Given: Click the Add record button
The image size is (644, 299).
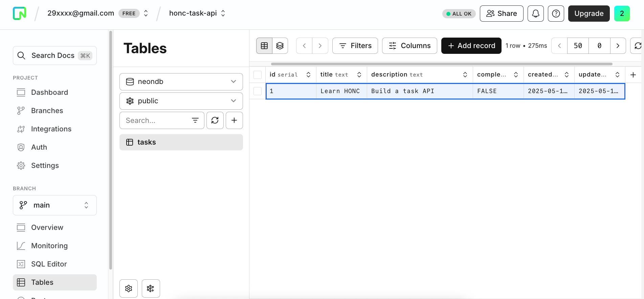Looking at the screenshot, I should click(x=471, y=46).
